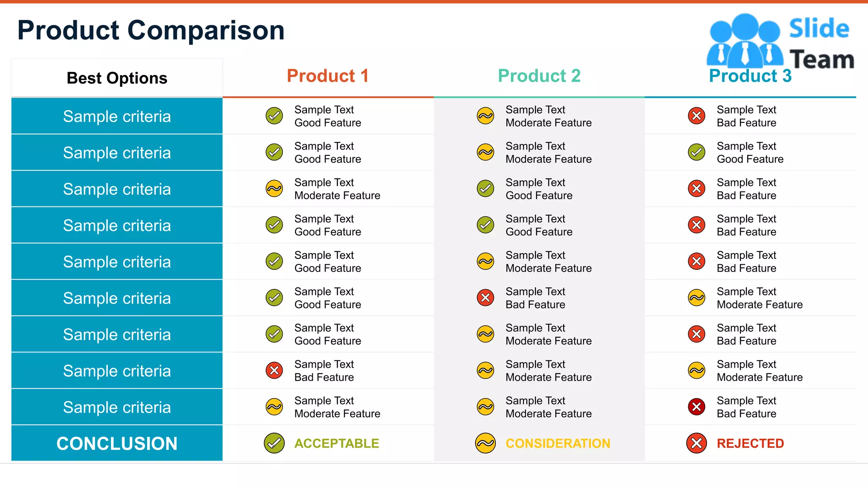Click the green check icon beside ACCEPTABLE
This screenshot has height=488, width=868.
click(x=274, y=443)
